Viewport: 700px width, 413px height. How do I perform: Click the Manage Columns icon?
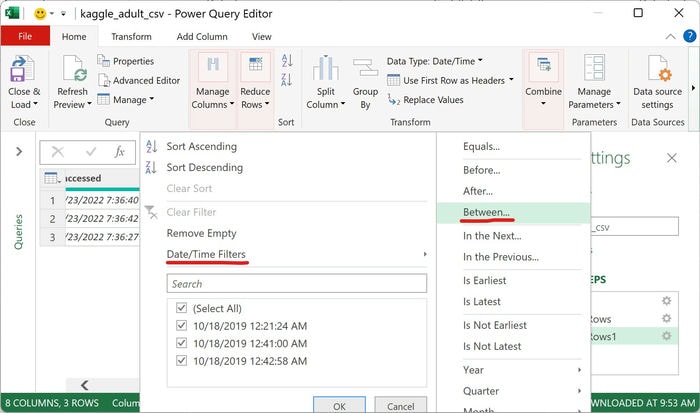(x=213, y=65)
